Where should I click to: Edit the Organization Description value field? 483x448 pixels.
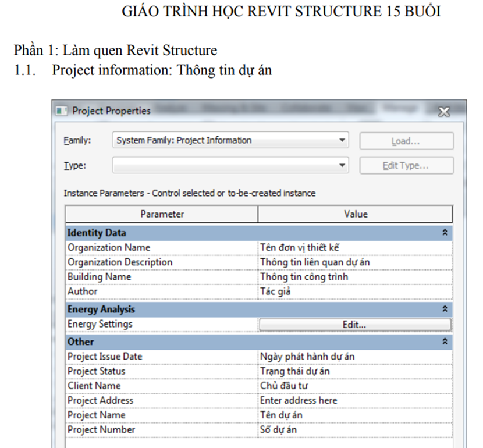click(355, 262)
